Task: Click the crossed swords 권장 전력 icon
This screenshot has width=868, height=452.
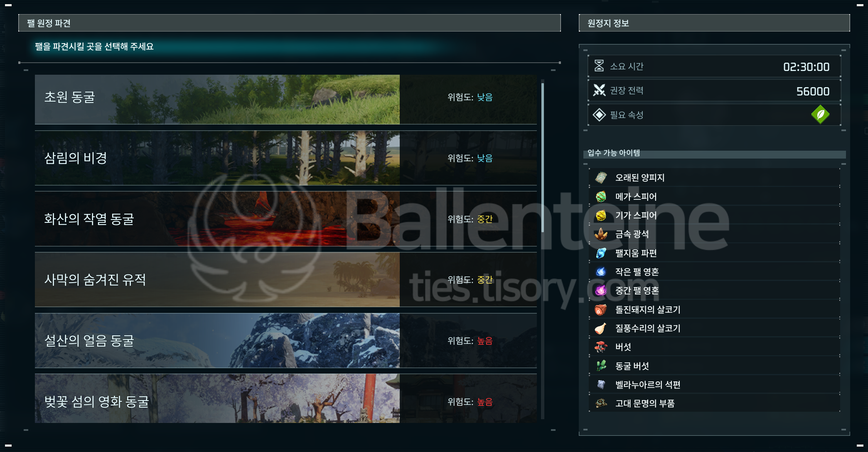Action: (x=599, y=90)
